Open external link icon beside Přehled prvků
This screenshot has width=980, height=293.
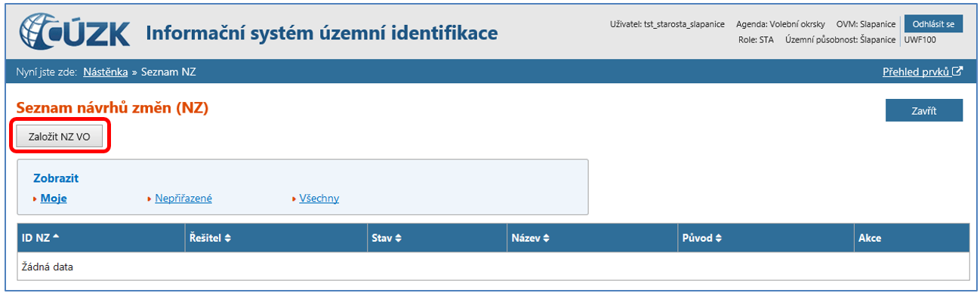click(x=957, y=72)
